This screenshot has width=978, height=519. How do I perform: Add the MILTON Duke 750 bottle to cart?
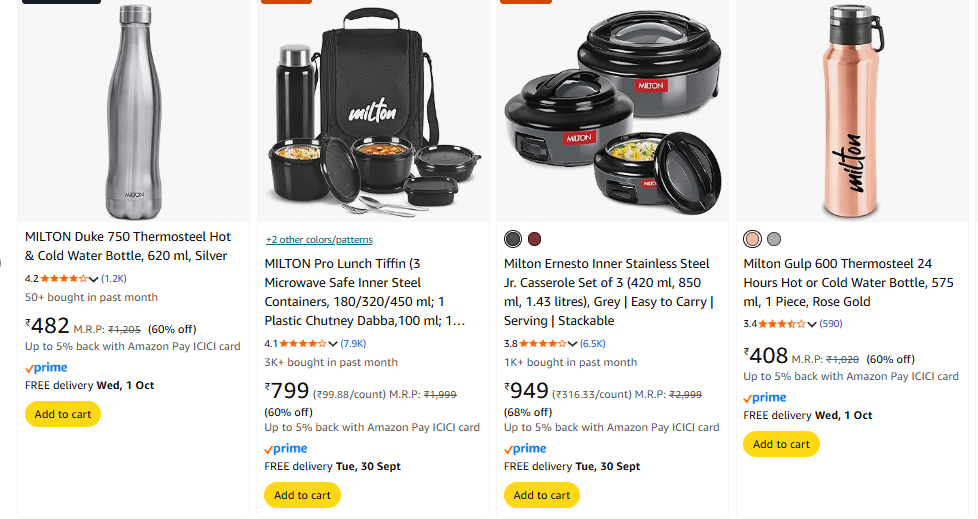click(x=63, y=414)
